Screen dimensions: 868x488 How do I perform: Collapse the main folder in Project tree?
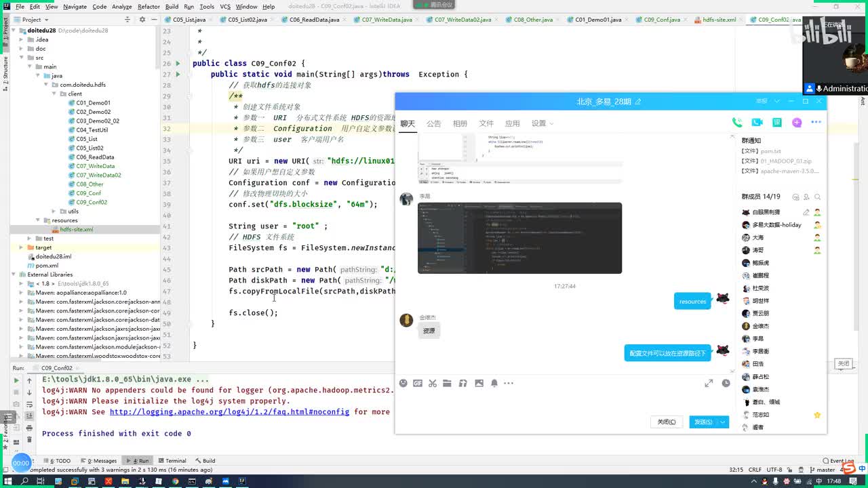30,66
